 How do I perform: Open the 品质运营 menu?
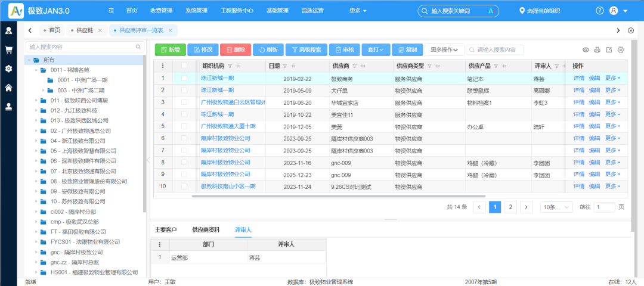[312, 11]
